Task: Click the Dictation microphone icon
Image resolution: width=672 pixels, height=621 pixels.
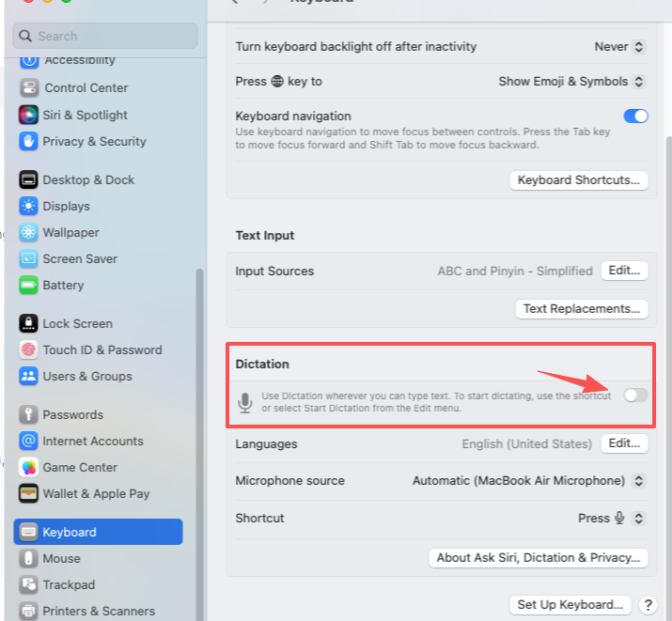Action: (245, 403)
